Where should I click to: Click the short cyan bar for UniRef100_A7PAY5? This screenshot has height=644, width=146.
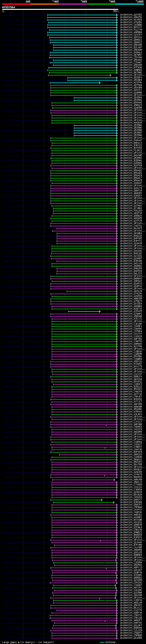[x=84, y=312]
